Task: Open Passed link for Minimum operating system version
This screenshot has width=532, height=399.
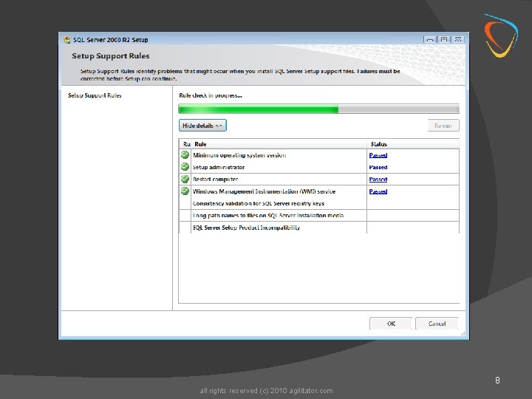Action: tap(378, 155)
